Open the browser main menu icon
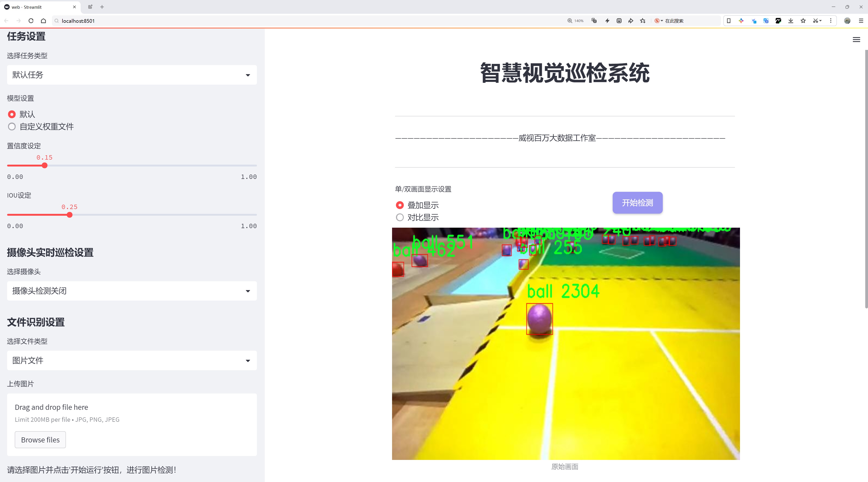The image size is (868, 482). pyautogui.click(x=861, y=20)
